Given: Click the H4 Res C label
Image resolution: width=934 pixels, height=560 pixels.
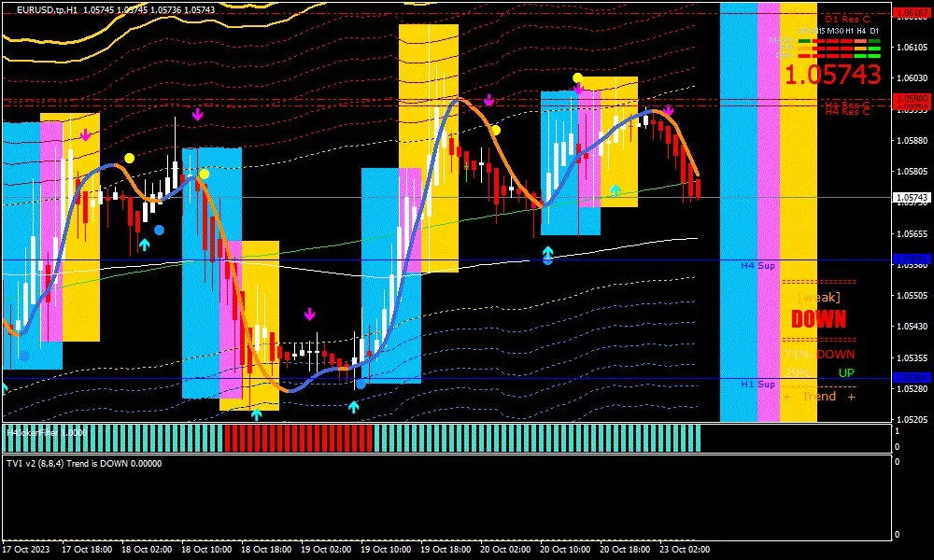Looking at the screenshot, I should (847, 111).
